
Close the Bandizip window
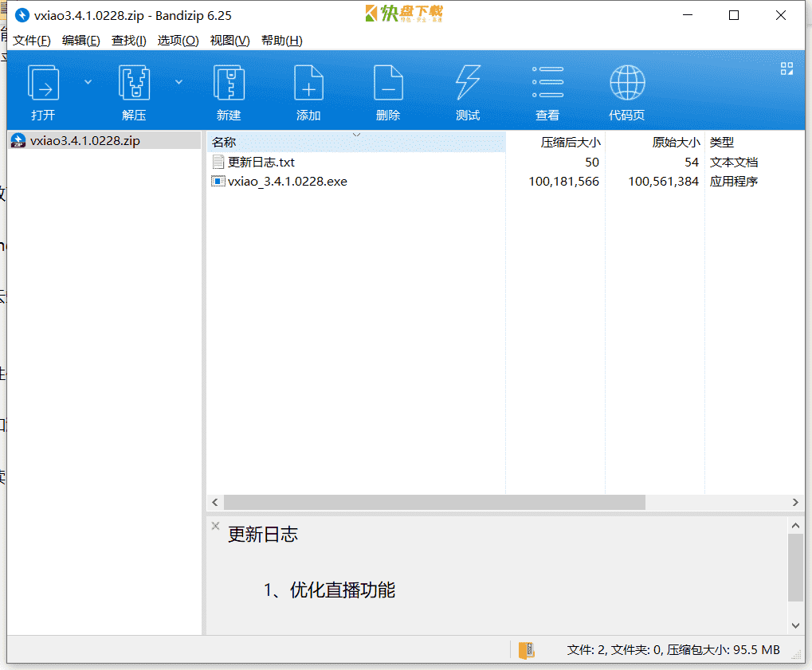(x=781, y=15)
